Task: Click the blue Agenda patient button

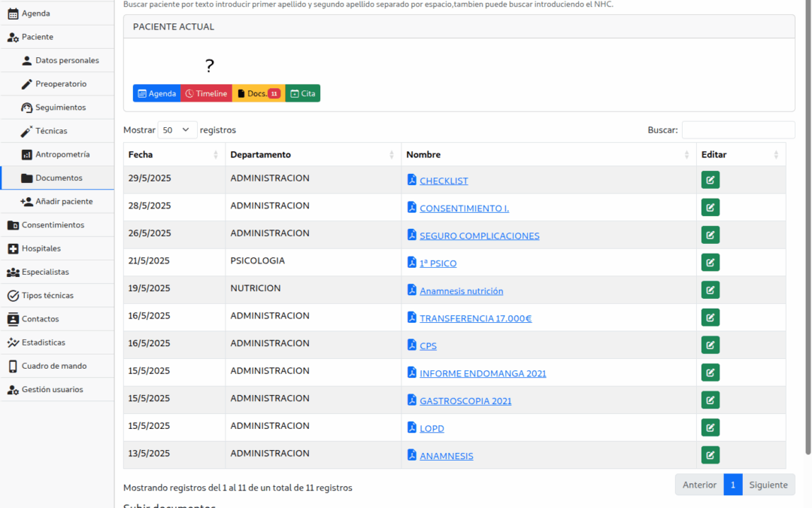Action: pyautogui.click(x=157, y=93)
